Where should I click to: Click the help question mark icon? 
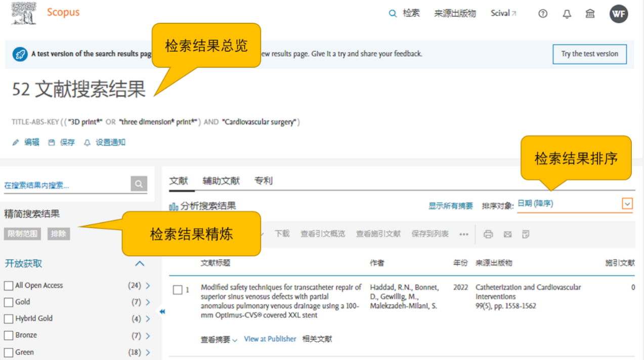(x=542, y=14)
